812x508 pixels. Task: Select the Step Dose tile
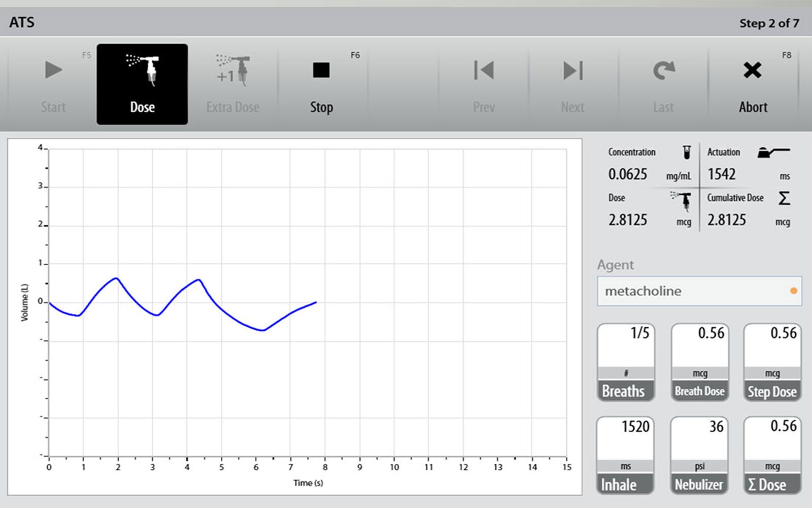tap(772, 362)
